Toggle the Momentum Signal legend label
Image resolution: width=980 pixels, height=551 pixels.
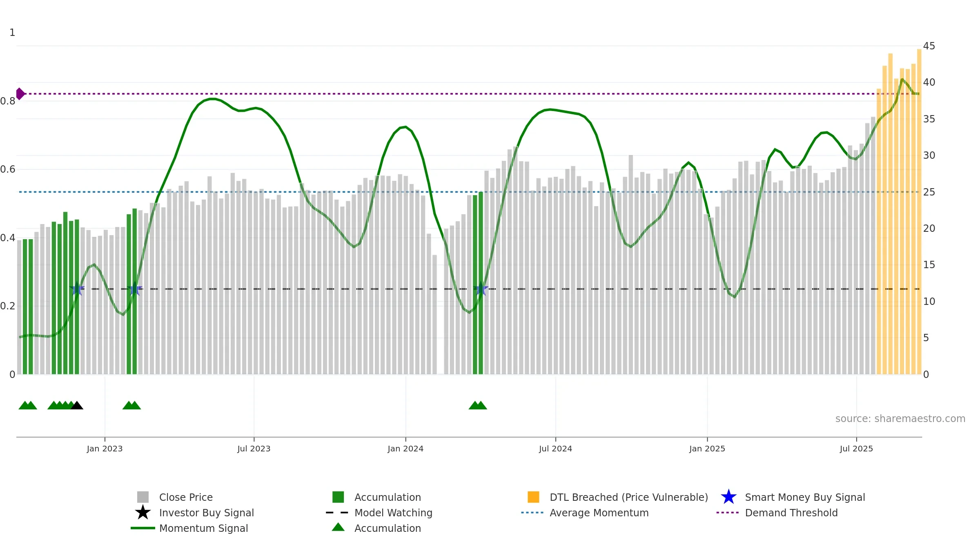click(x=203, y=528)
